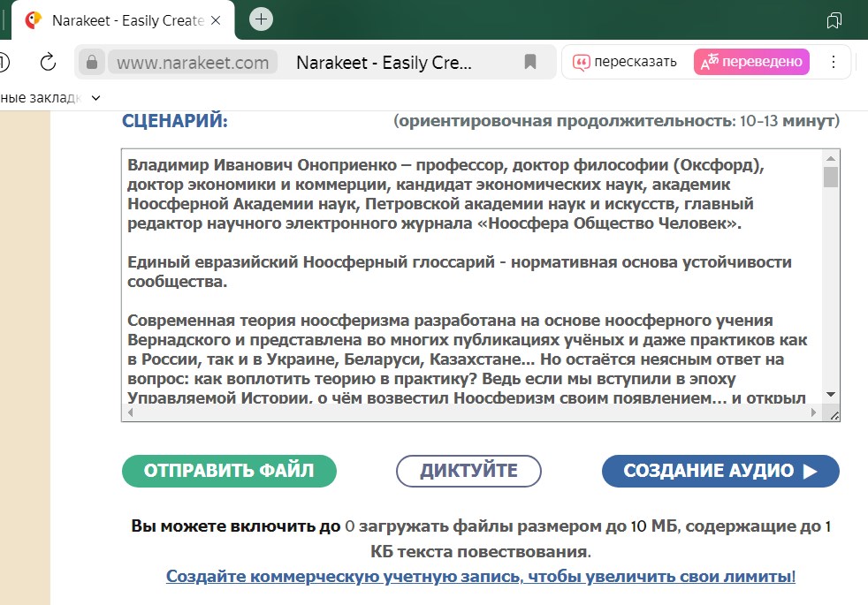Expand the bookmarks bar dropdown chevron
The image size is (868, 605).
click(x=95, y=98)
